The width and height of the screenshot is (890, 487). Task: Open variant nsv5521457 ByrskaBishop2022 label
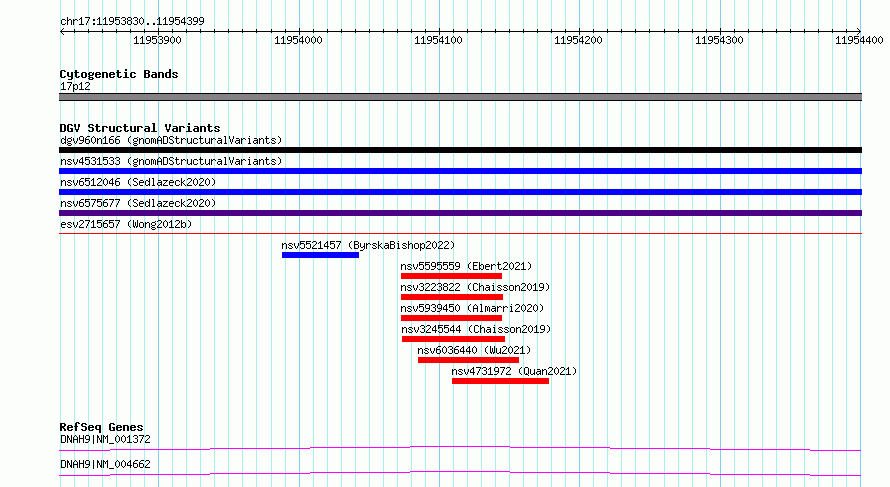click(368, 245)
